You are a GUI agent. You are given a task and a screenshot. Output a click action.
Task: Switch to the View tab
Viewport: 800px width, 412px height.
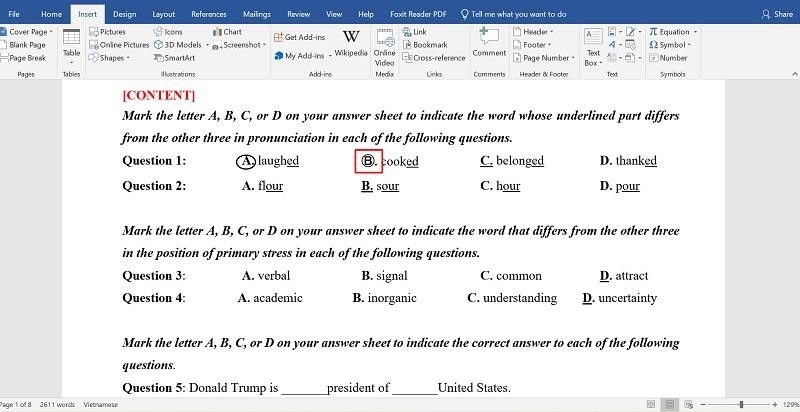[334, 14]
